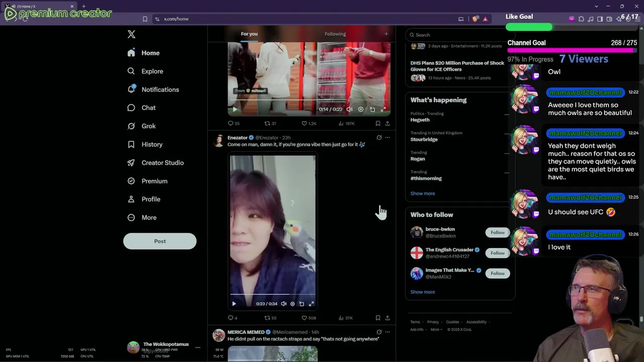644x362 pixels.
Task: Switch to the Following tab
Action: [x=335, y=34]
